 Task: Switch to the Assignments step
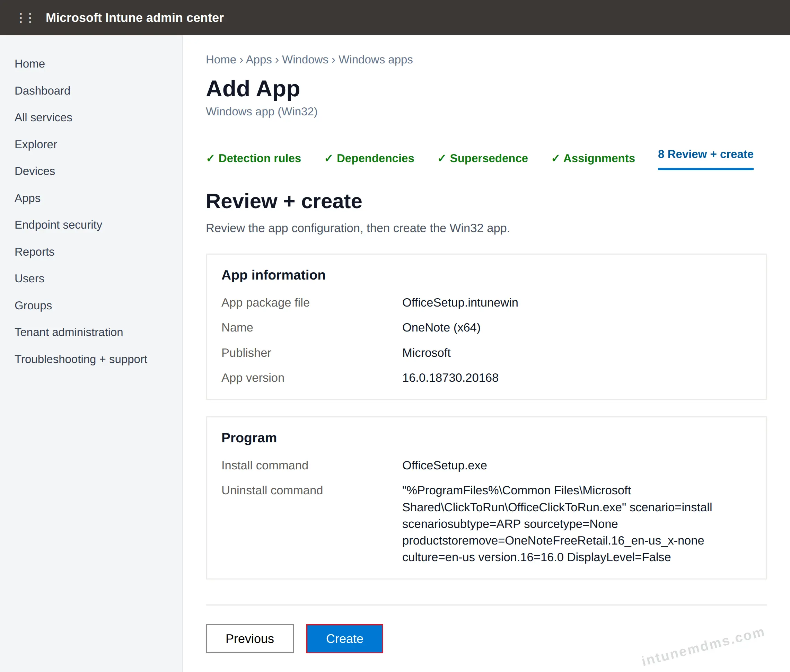point(593,158)
